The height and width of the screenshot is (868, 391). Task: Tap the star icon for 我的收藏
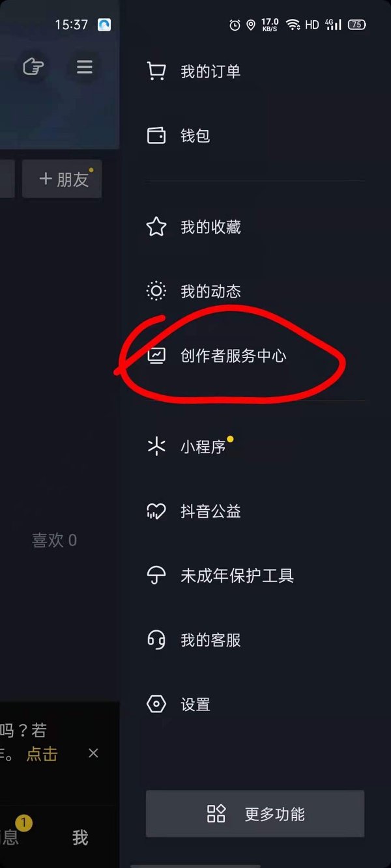(156, 227)
